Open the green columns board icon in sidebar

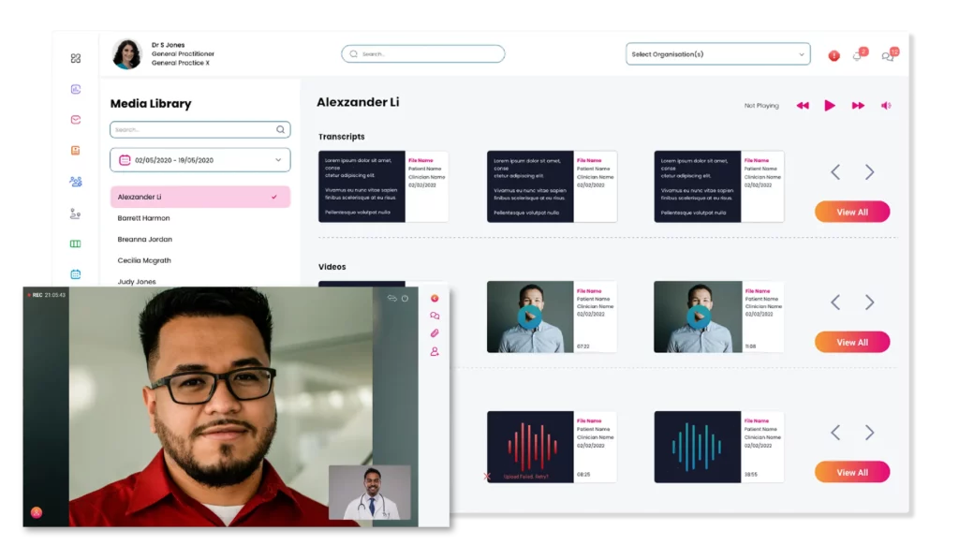click(75, 243)
